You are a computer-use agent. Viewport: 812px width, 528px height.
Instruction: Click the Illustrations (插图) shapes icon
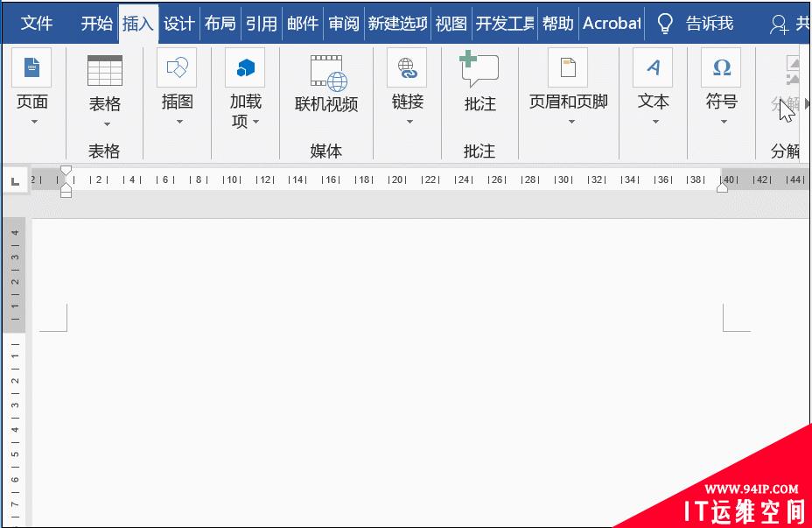(x=177, y=67)
